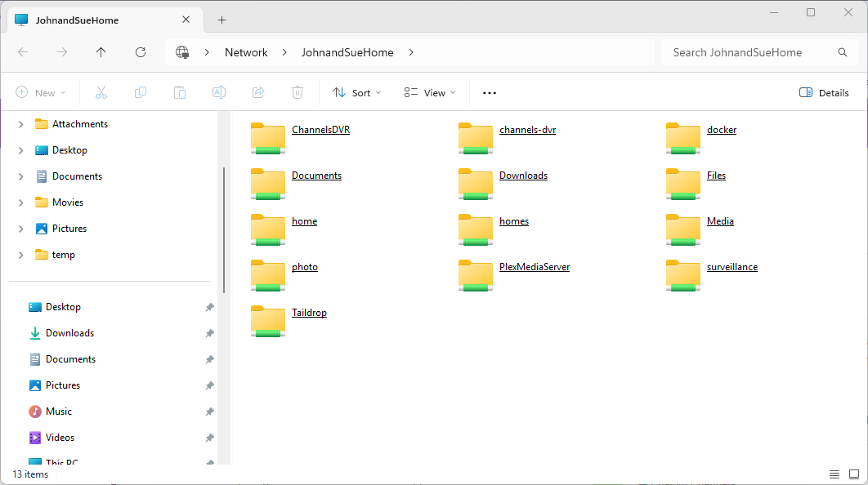Screen dimensions: 868x485
Task: Click the Delete trash icon
Action: 298,92
